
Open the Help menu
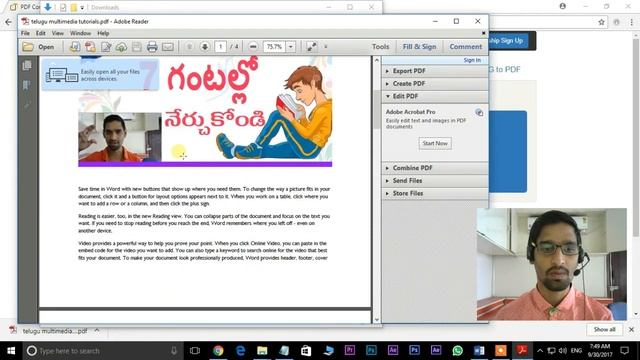coord(103,33)
